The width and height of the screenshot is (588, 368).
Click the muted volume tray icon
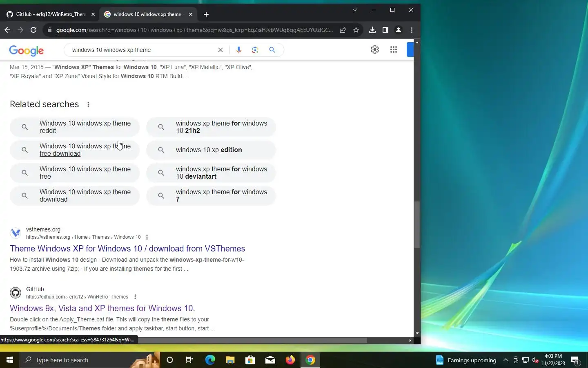pyautogui.click(x=535, y=360)
